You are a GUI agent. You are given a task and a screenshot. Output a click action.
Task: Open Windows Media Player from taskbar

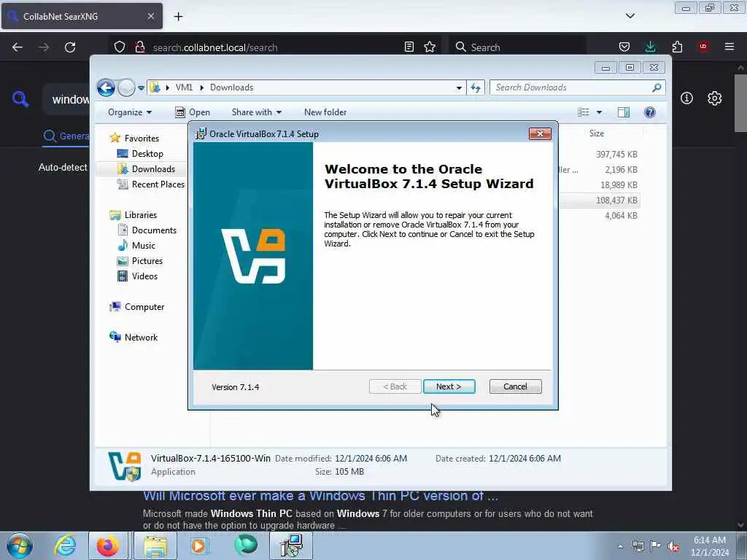pyautogui.click(x=200, y=545)
